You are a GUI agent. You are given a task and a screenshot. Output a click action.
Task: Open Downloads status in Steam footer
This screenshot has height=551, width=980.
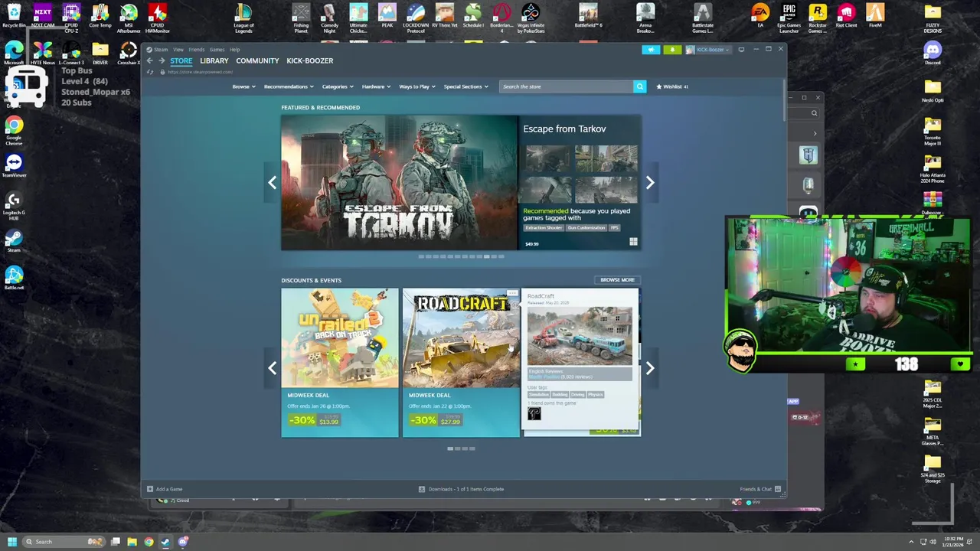461,489
